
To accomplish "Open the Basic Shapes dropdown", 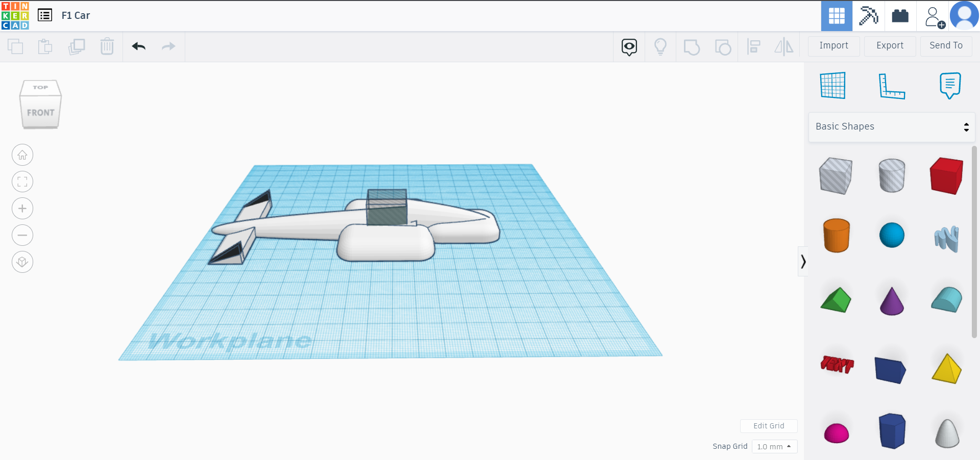I will [x=891, y=126].
